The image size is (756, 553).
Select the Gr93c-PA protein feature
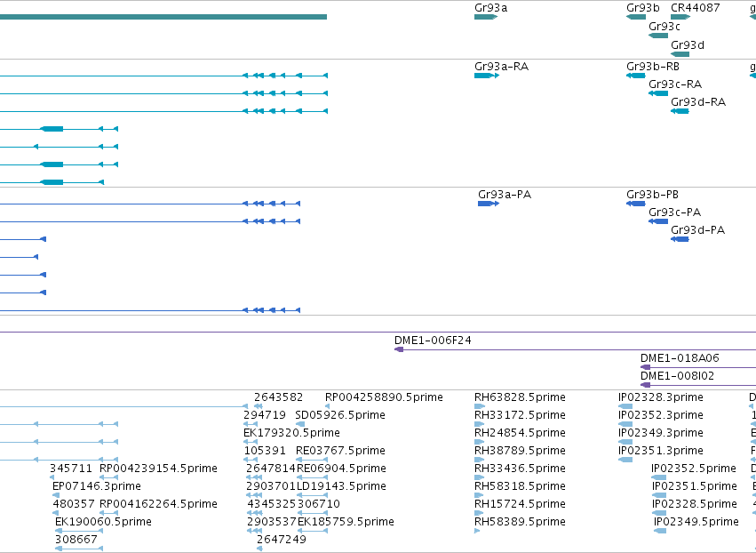(x=658, y=221)
